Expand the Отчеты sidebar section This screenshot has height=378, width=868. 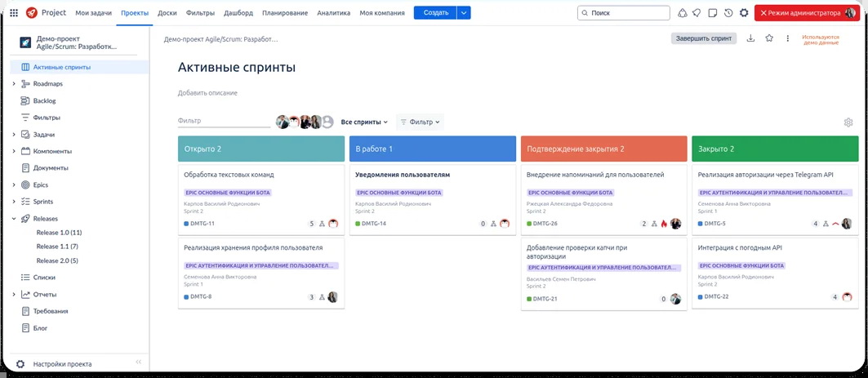tap(14, 295)
